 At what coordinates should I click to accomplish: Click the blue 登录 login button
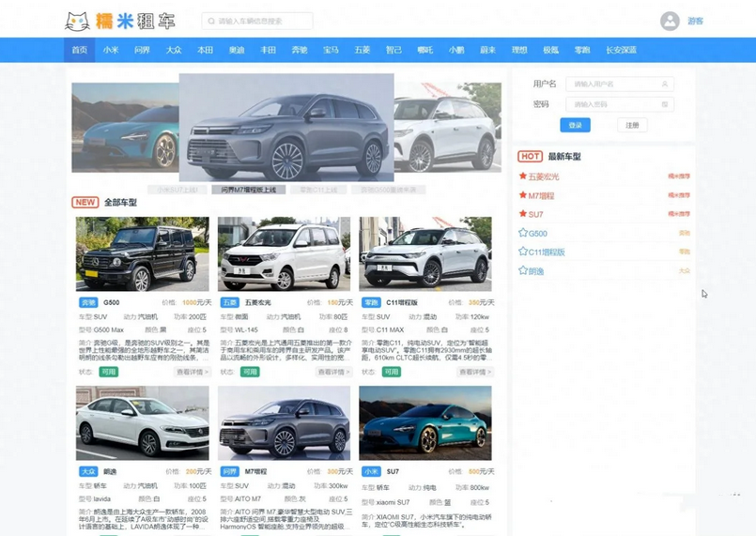[x=575, y=126]
